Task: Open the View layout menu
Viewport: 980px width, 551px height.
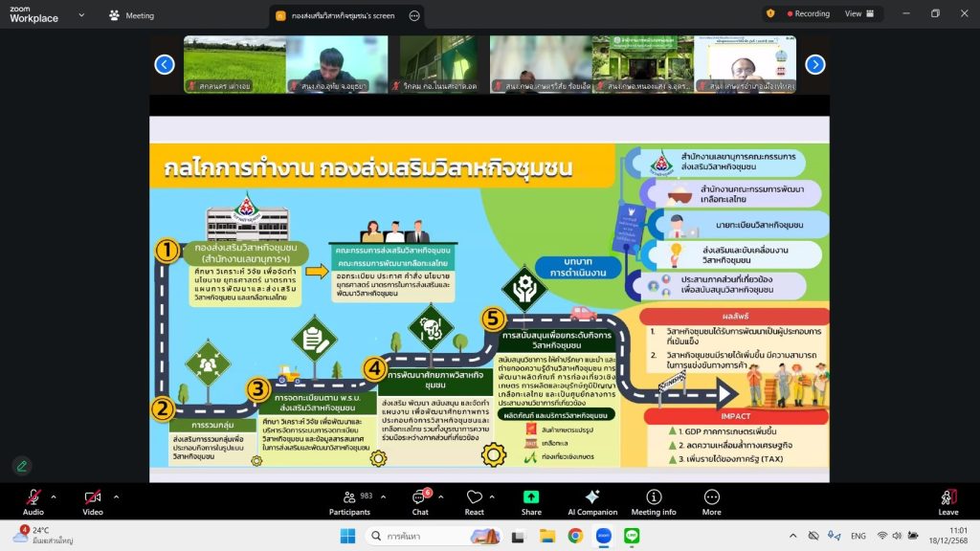Action: pyautogui.click(x=858, y=13)
